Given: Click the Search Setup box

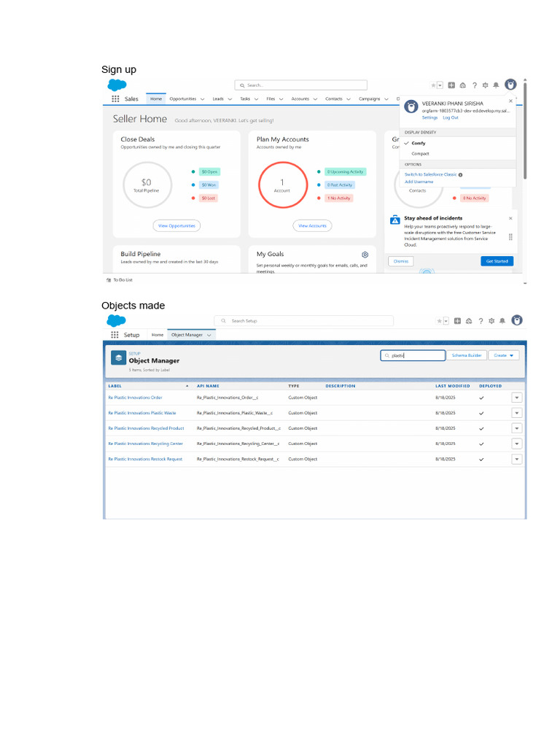Looking at the screenshot, I should pyautogui.click(x=304, y=321).
